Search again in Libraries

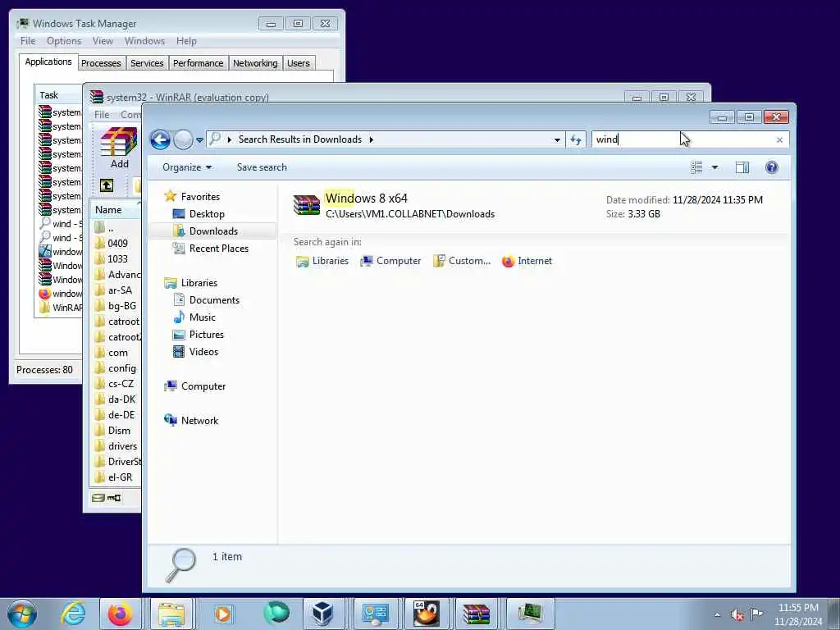322,261
